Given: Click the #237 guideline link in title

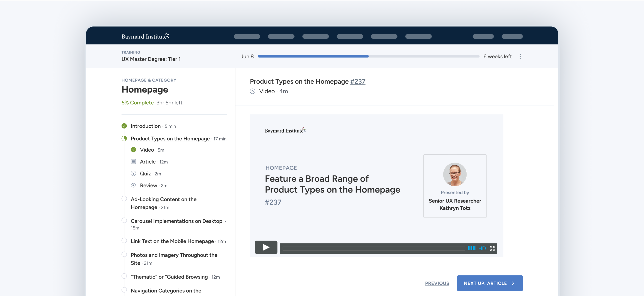Looking at the screenshot, I should (358, 82).
